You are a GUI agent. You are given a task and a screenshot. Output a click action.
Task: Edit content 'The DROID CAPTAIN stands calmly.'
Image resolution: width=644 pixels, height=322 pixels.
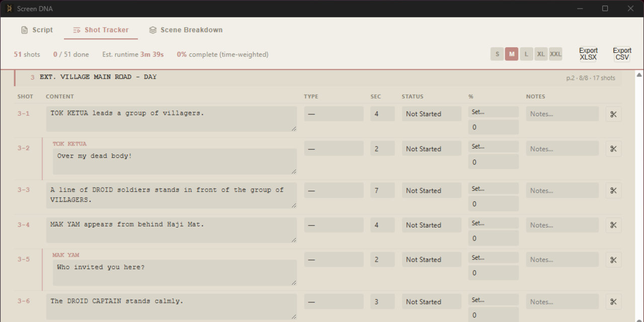172,307
